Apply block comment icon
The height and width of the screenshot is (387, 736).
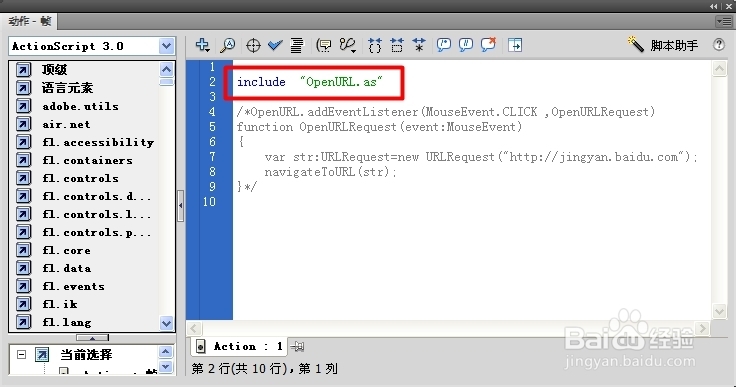coord(444,45)
